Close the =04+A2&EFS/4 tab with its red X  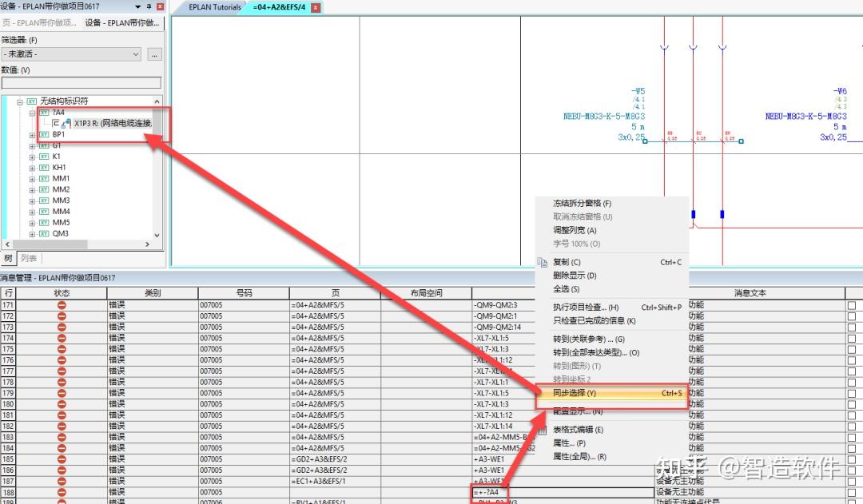pos(316,8)
